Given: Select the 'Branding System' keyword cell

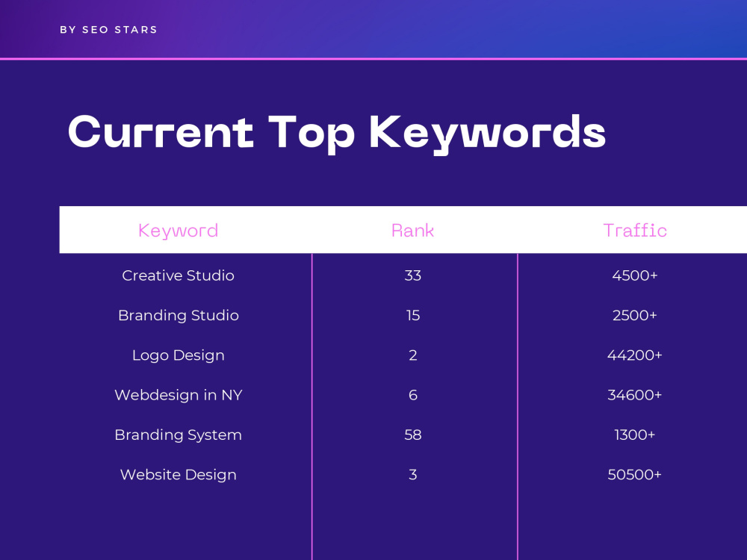Looking at the screenshot, I should [179, 435].
